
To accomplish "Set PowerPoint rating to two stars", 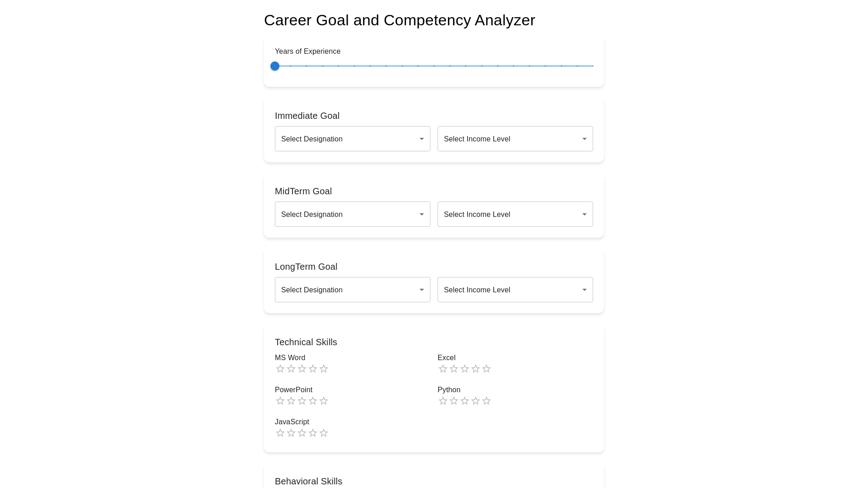I will (291, 401).
